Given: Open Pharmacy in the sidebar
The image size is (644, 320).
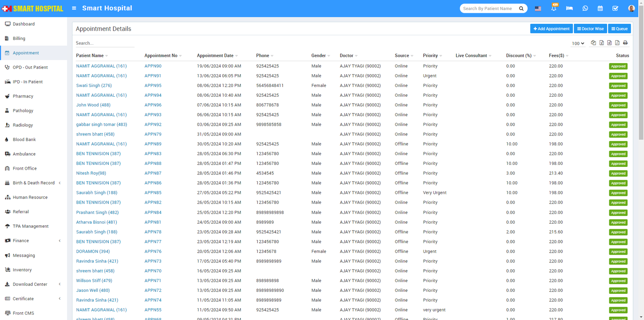Looking at the screenshot, I should point(23,96).
